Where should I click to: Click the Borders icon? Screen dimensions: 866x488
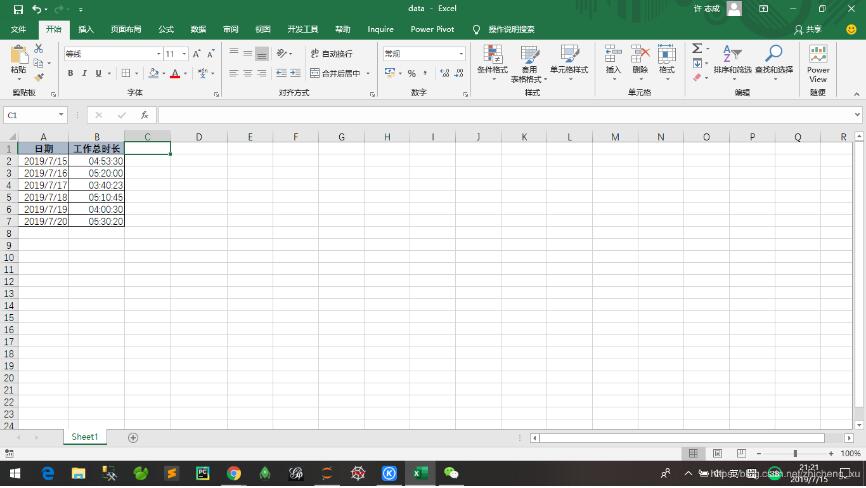point(126,73)
